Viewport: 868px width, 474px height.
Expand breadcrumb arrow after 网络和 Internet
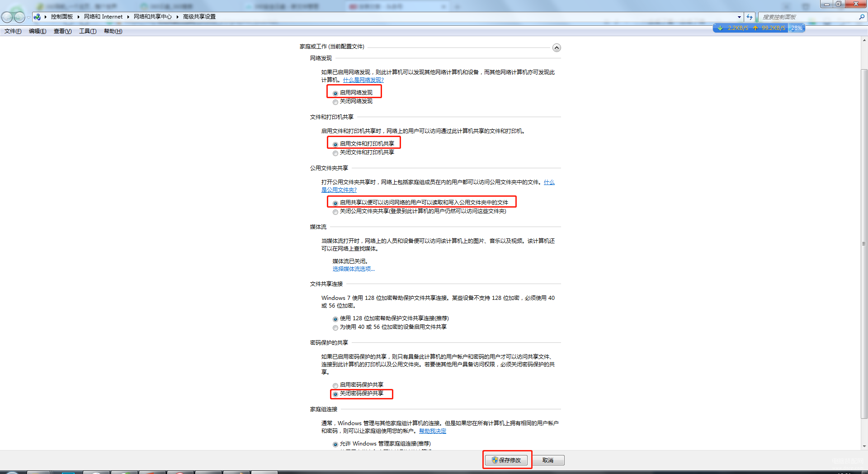(128, 17)
